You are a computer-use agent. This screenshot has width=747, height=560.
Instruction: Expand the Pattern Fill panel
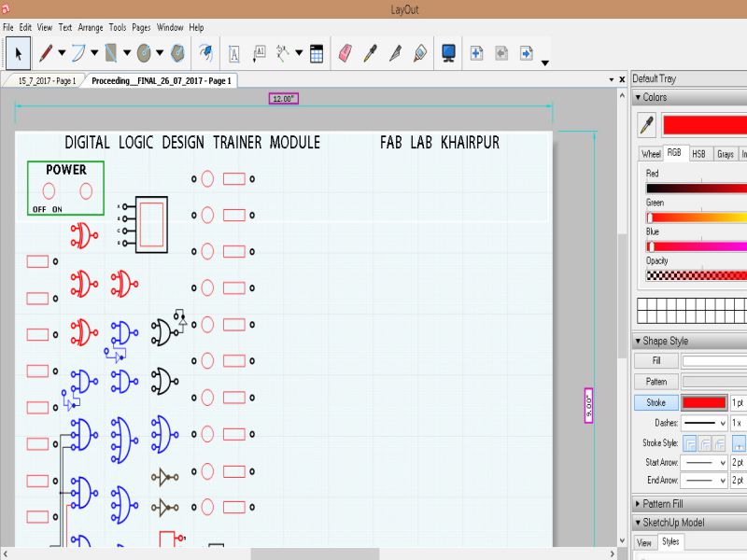638,504
